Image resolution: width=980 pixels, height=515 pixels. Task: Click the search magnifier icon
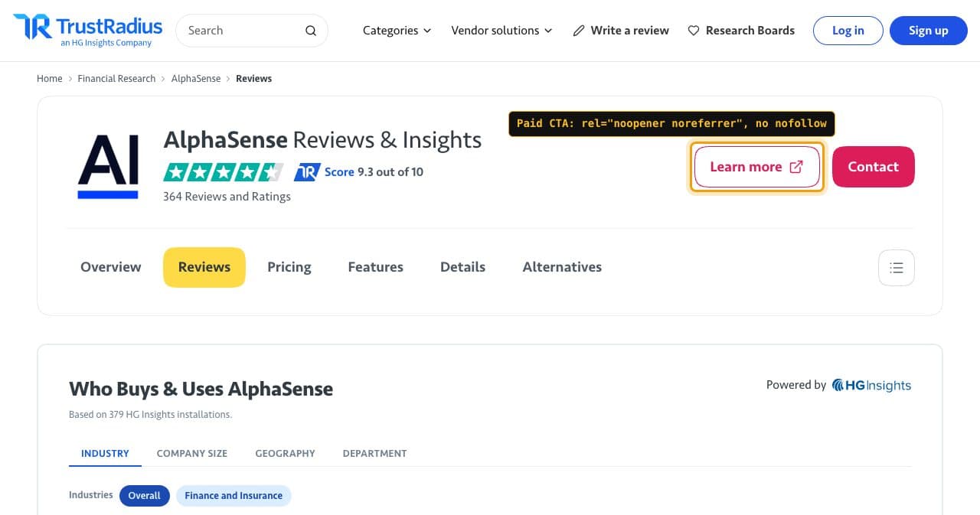[311, 31]
